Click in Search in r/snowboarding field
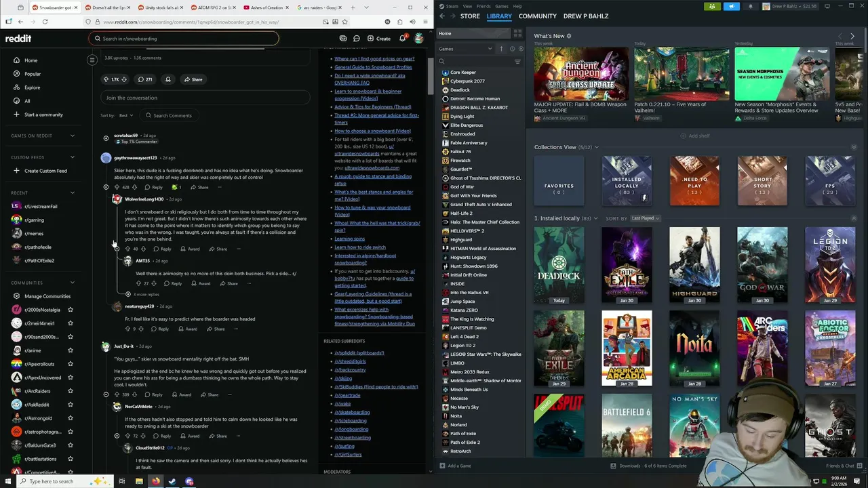This screenshot has width=868, height=488. [183, 39]
